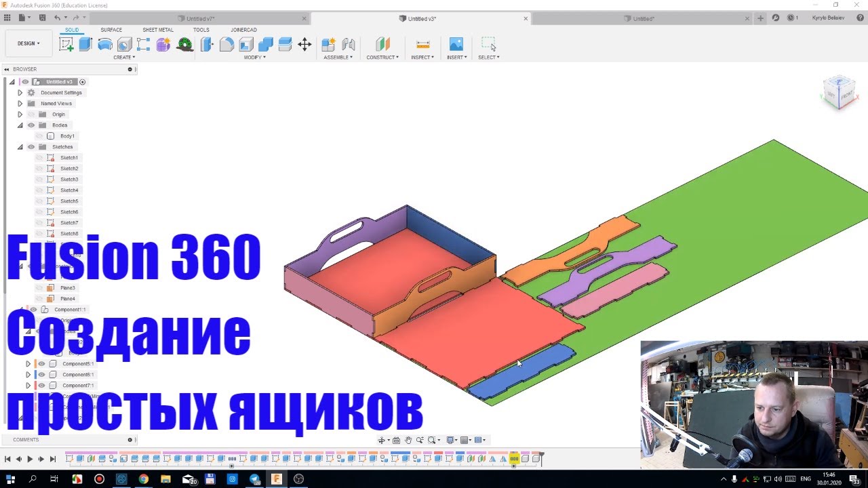Open the spur gear add-in icon

(x=184, y=45)
